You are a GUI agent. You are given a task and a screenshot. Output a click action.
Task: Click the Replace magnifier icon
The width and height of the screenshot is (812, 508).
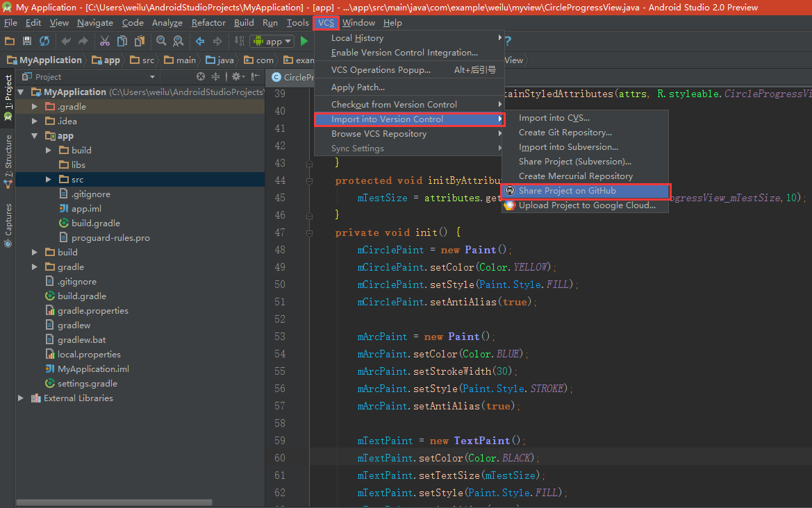point(178,41)
